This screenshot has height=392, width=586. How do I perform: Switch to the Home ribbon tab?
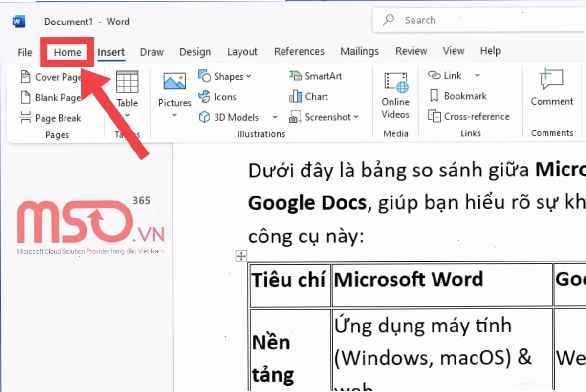click(67, 52)
